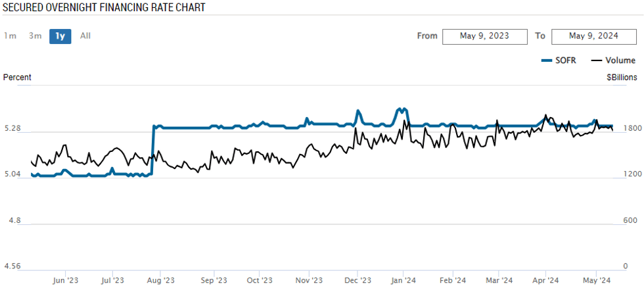The image size is (644, 292).
Task: Click the 5.28 percent axis label
Action: click(13, 128)
